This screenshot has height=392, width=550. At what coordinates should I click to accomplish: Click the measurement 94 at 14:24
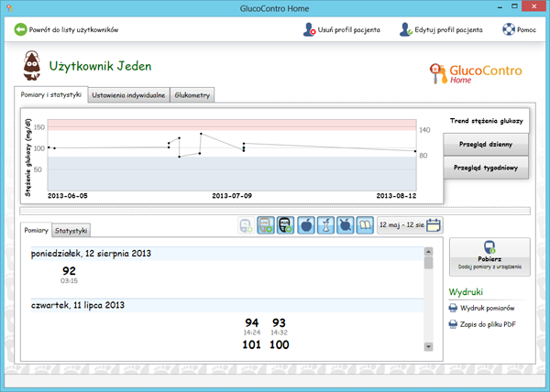[x=252, y=322]
